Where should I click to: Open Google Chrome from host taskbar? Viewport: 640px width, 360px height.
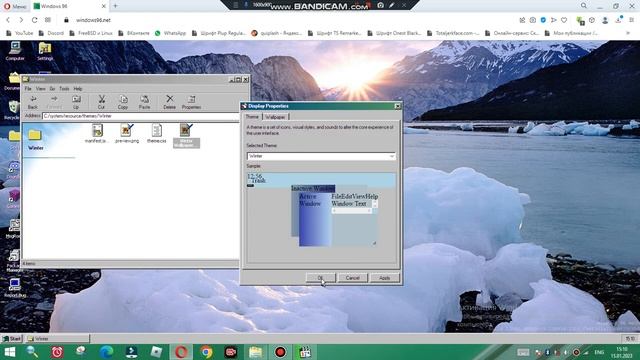click(206, 352)
